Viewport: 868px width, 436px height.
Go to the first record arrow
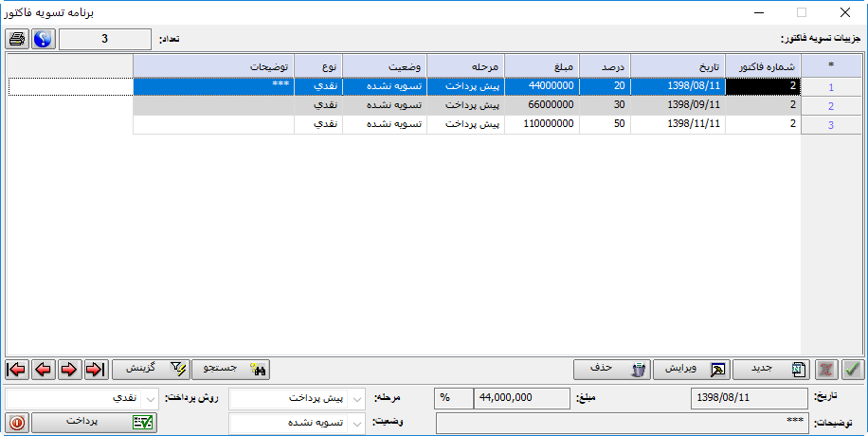[16, 369]
